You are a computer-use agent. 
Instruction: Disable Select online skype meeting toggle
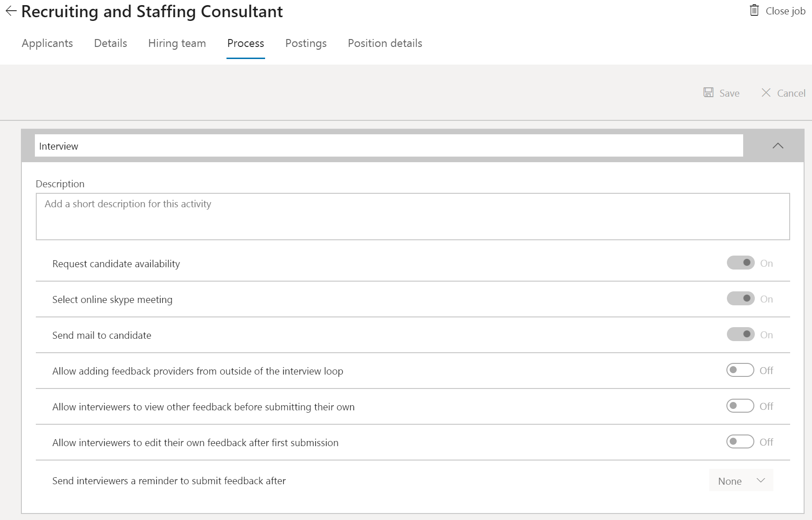740,298
